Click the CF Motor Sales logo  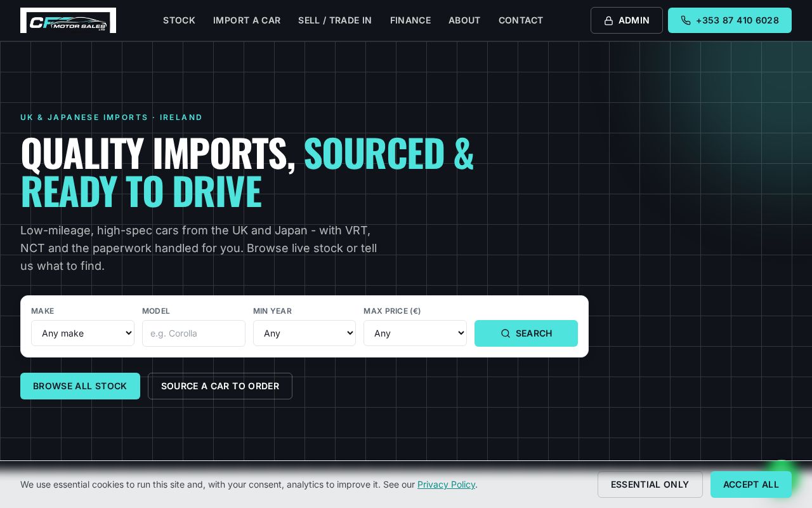68,20
